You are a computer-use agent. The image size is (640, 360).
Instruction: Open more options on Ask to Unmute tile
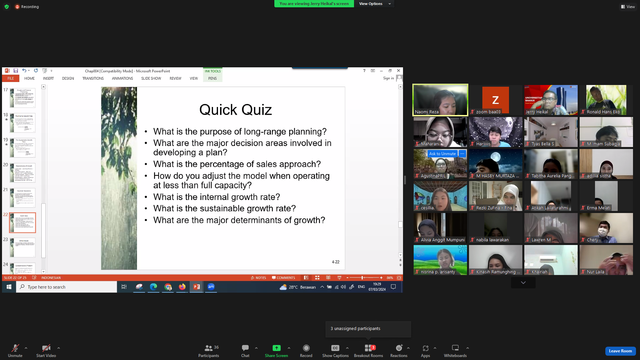tap(462, 154)
